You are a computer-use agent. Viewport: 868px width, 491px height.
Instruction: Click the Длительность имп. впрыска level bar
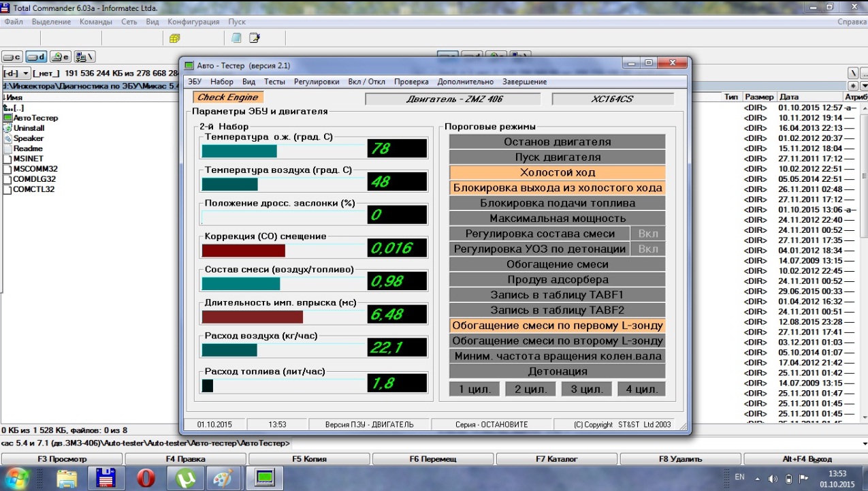[282, 317]
